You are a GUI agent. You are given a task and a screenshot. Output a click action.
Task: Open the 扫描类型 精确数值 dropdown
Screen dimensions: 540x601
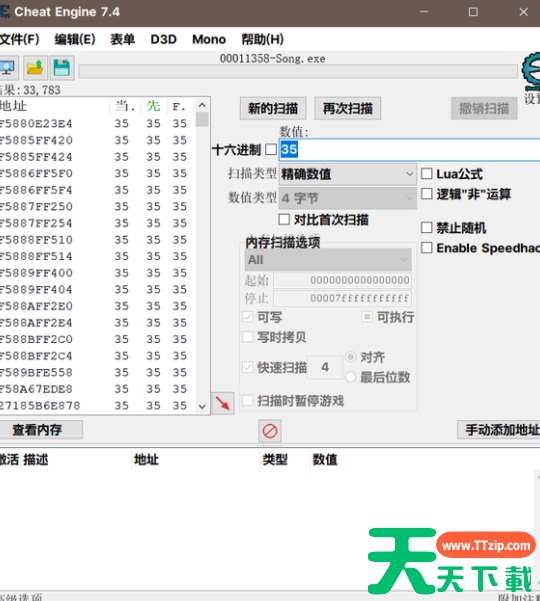pyautogui.click(x=348, y=174)
